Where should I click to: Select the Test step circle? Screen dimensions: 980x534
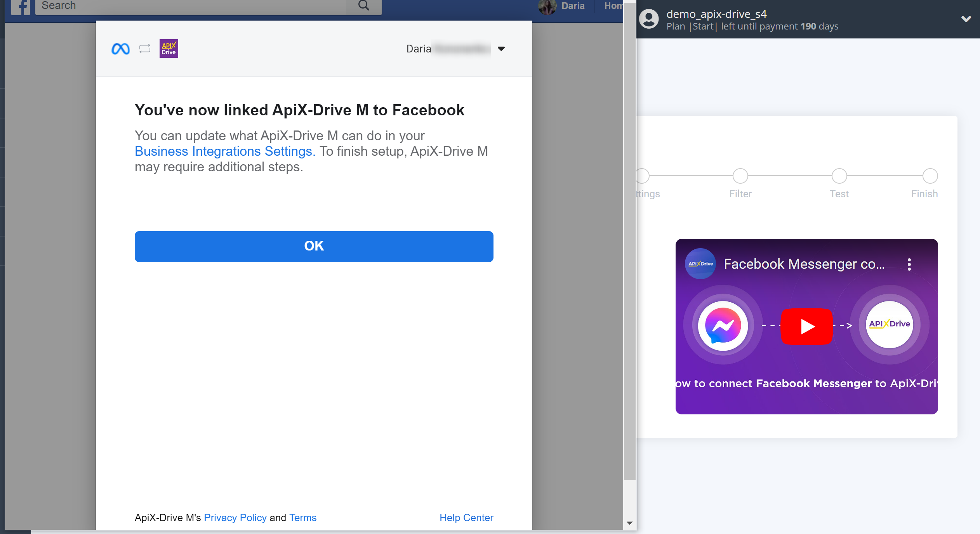pos(839,176)
